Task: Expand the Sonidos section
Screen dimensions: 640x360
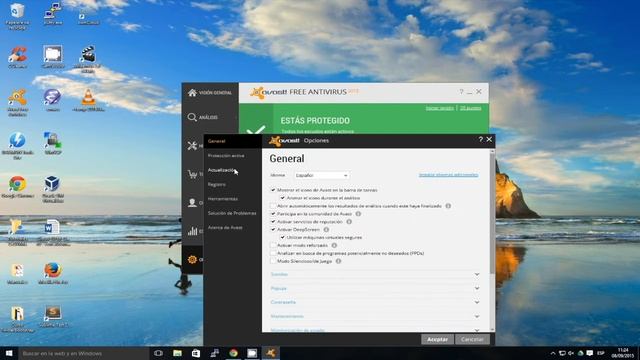Action: click(x=375, y=274)
